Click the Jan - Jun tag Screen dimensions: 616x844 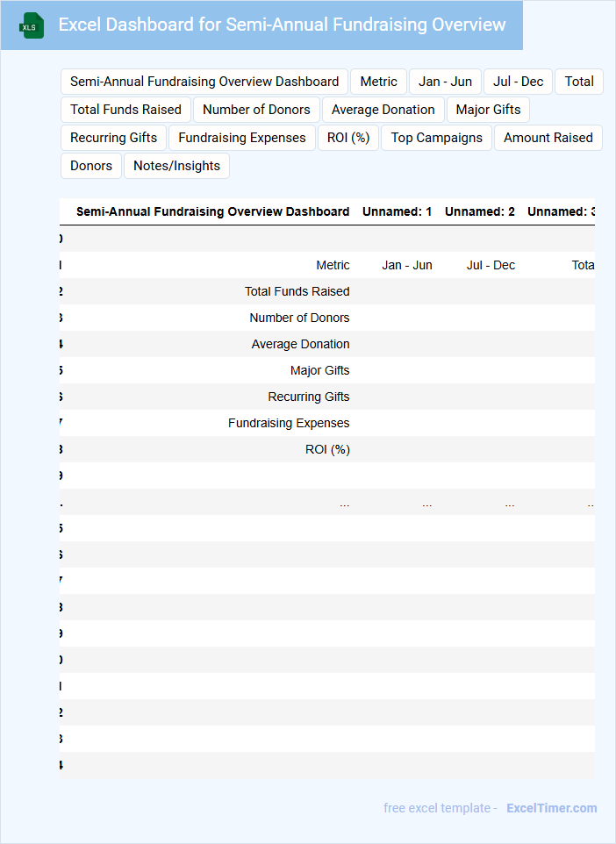click(x=445, y=82)
